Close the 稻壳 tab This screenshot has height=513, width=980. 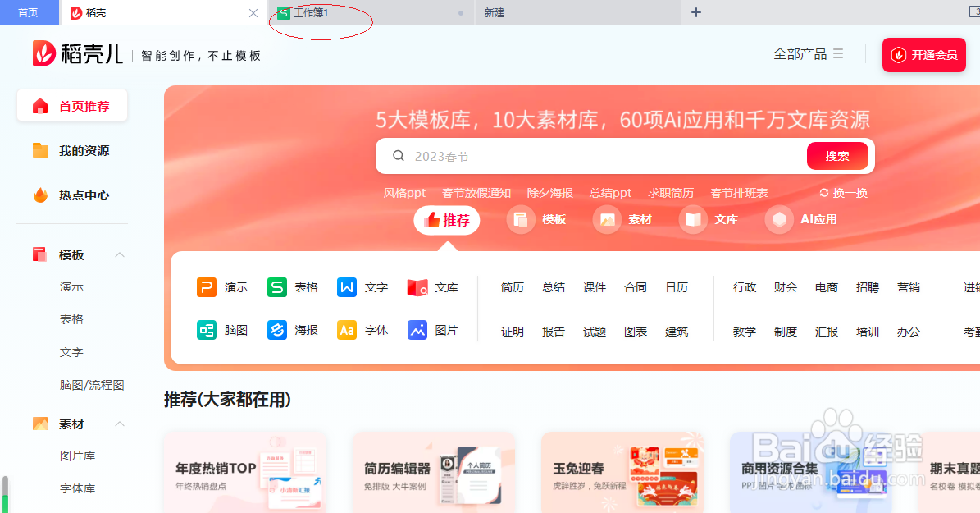(x=253, y=13)
